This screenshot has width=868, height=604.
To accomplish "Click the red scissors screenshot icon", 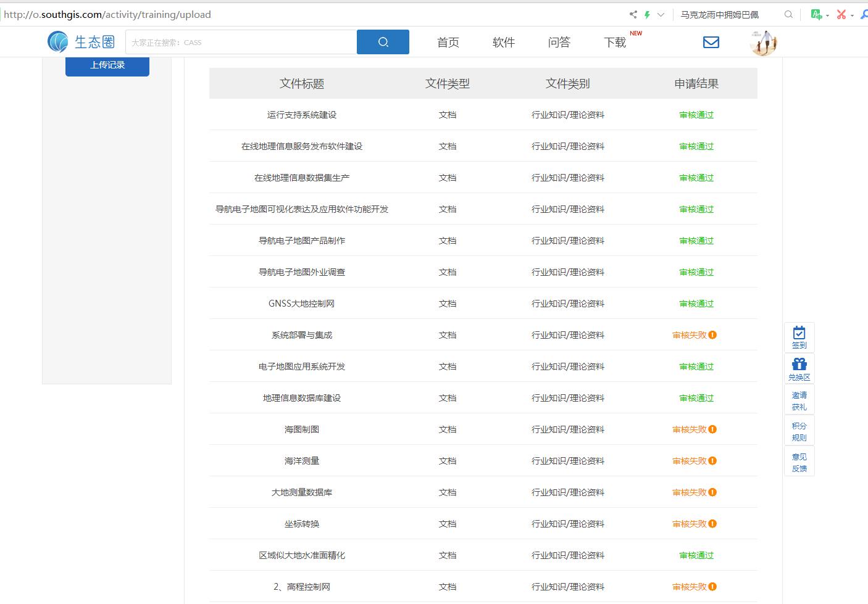I will click(x=841, y=14).
